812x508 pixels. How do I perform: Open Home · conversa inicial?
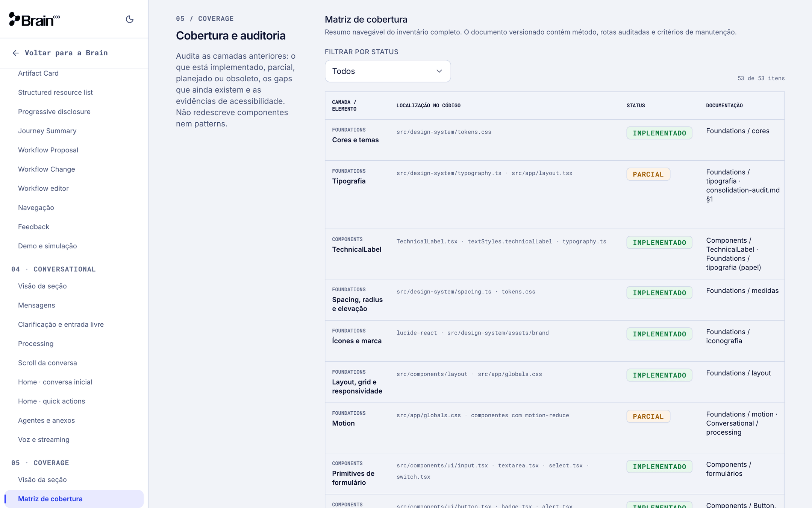pyautogui.click(x=55, y=382)
